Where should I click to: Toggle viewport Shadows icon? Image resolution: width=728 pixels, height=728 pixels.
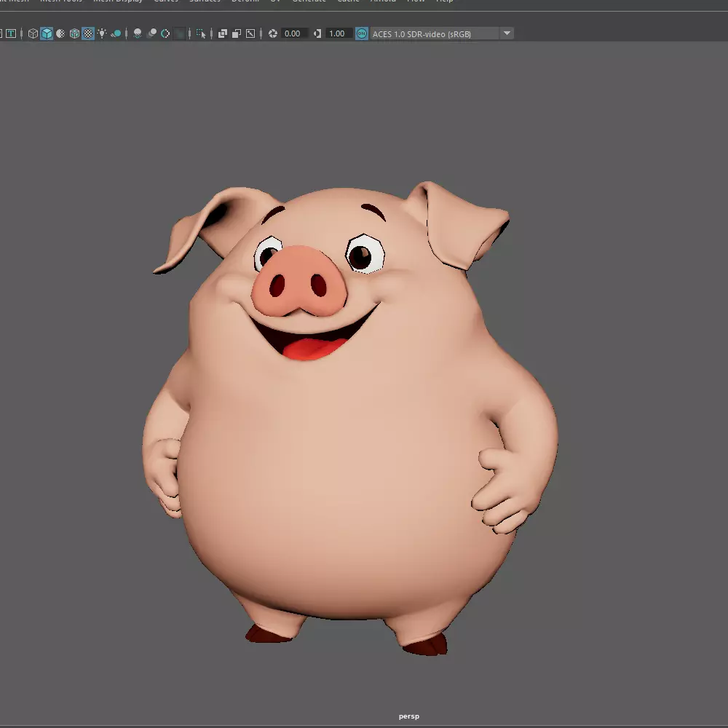coord(116,33)
